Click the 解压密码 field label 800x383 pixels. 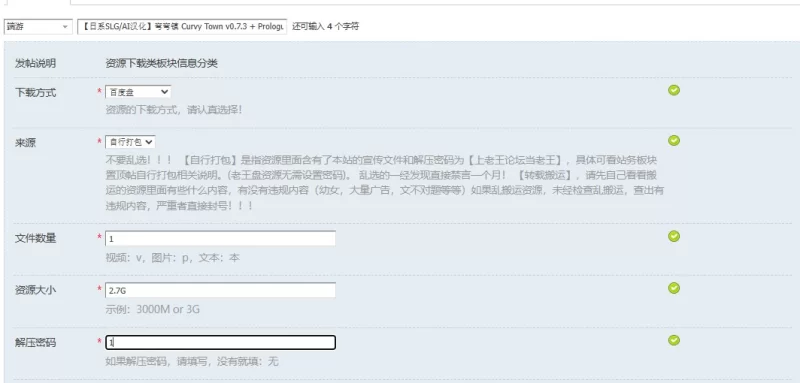click(x=35, y=343)
